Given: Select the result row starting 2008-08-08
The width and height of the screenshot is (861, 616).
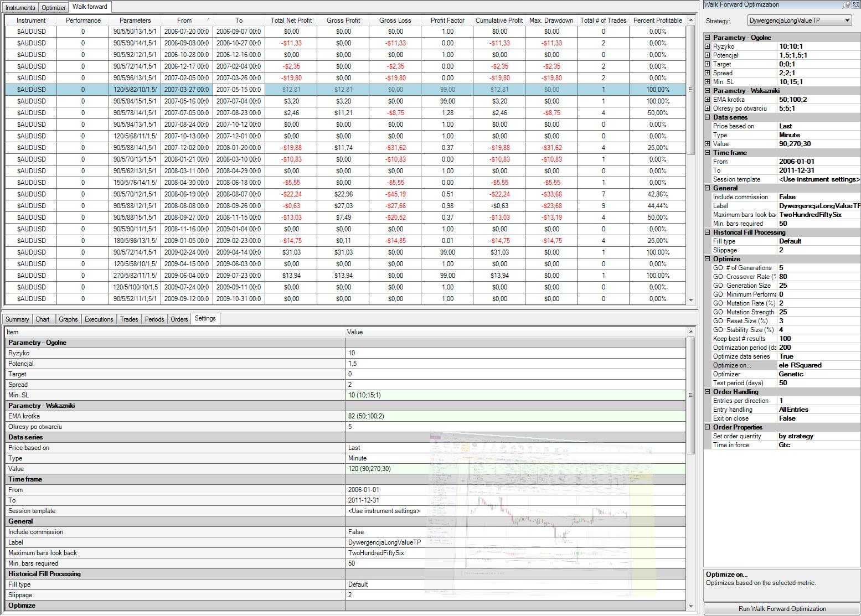Looking at the screenshot, I should coord(346,206).
